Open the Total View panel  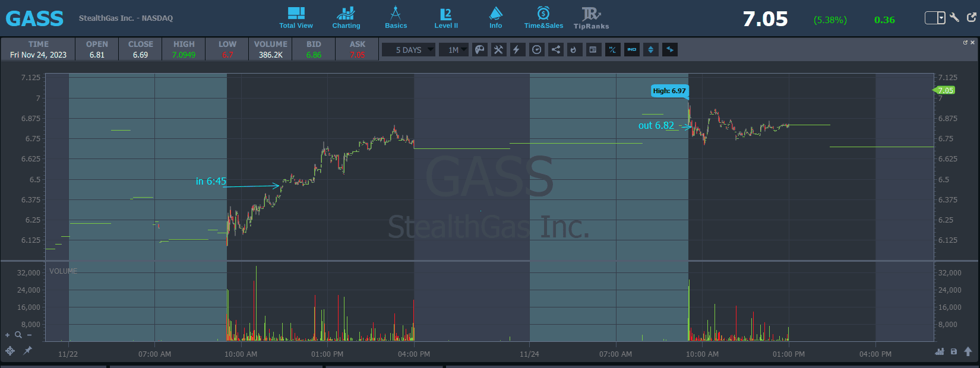(x=296, y=18)
